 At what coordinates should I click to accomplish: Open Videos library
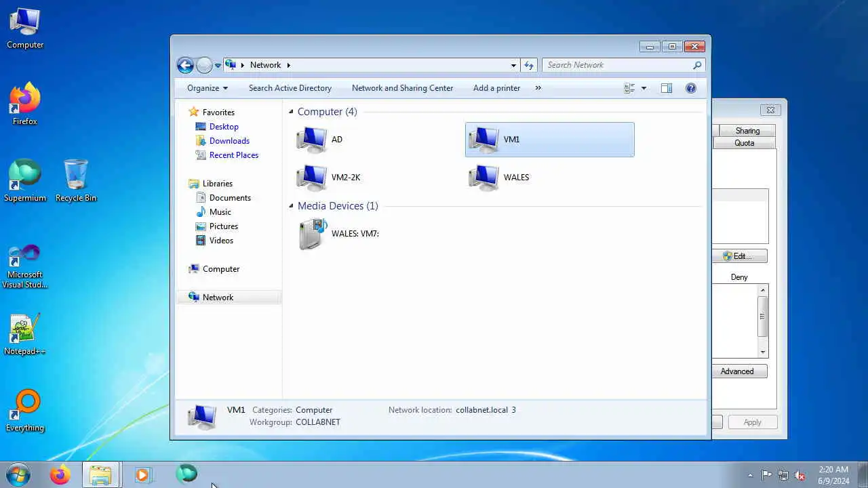point(221,241)
